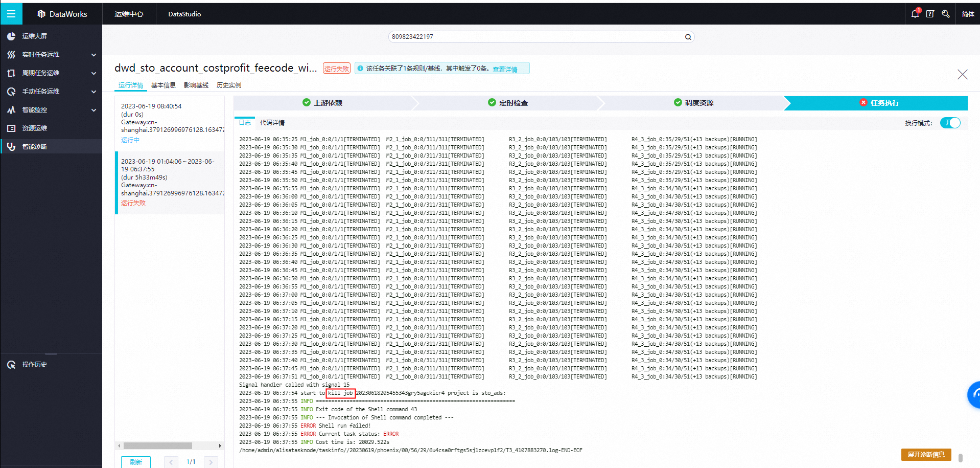Click the 手动任务运维 sidebar icon
This screenshot has width=980, height=468.
pos(11,92)
